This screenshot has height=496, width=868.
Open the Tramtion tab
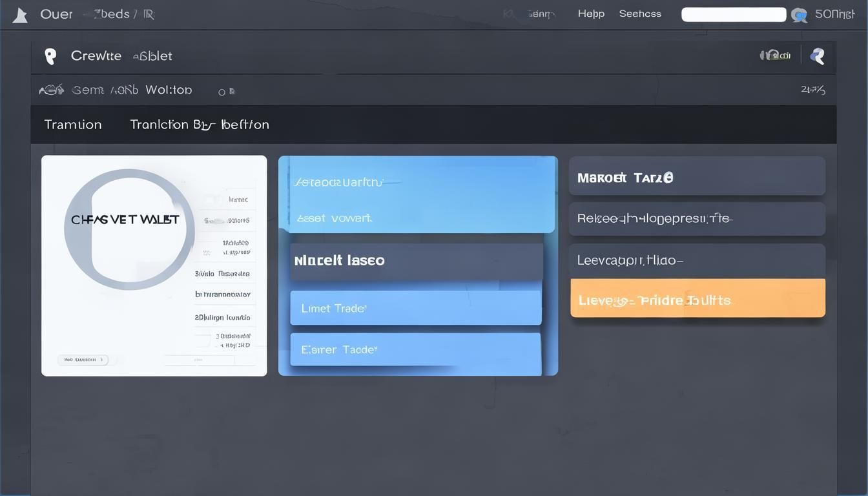(x=73, y=125)
